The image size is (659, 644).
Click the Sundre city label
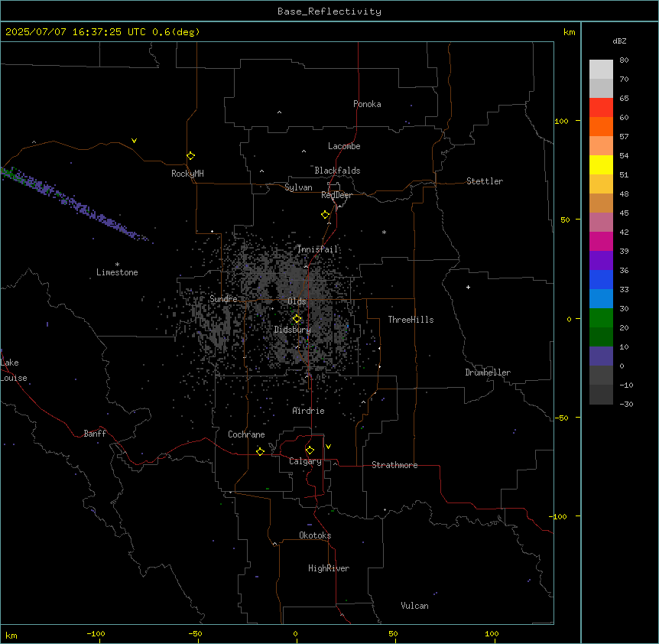pyautogui.click(x=223, y=299)
